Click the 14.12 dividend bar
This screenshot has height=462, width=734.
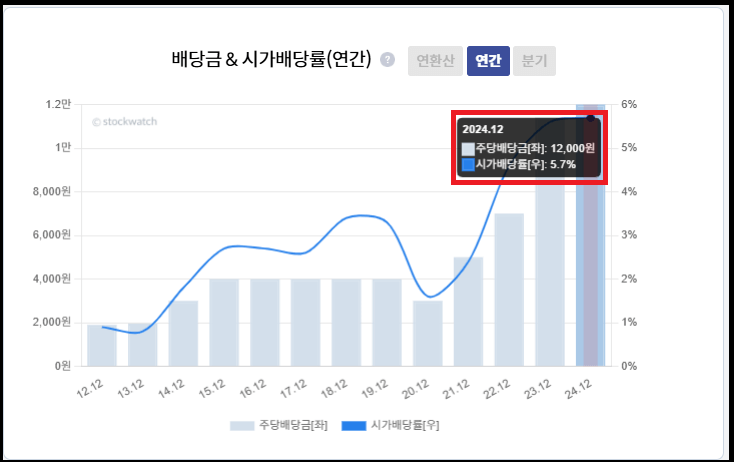(x=183, y=333)
